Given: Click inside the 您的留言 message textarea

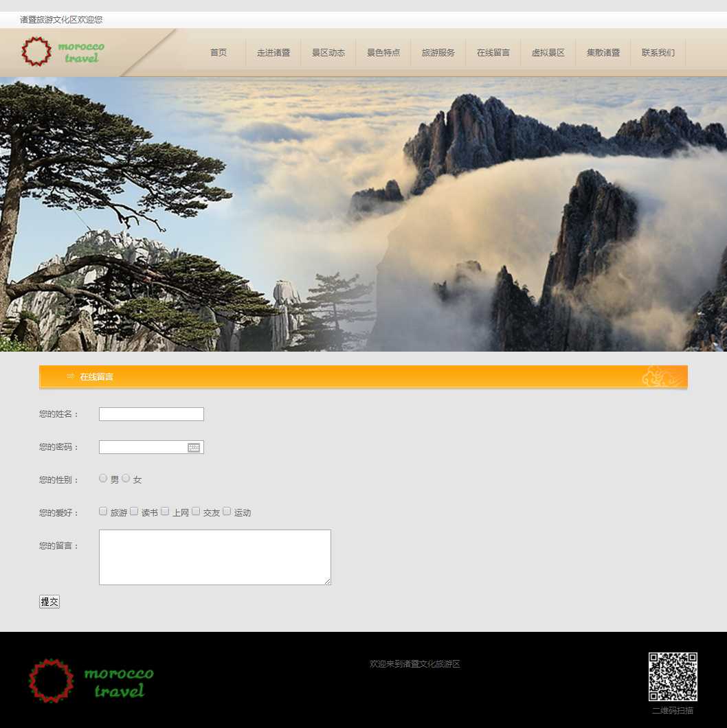Looking at the screenshot, I should 214,557.
